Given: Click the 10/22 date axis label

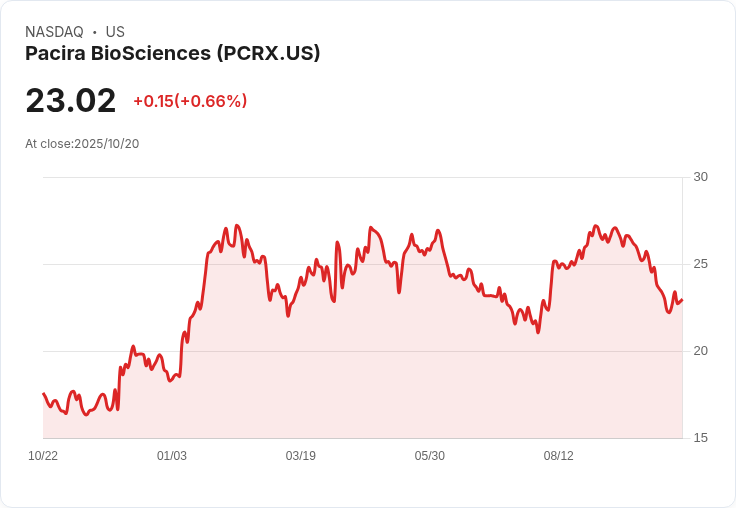Looking at the screenshot, I should (x=43, y=456).
